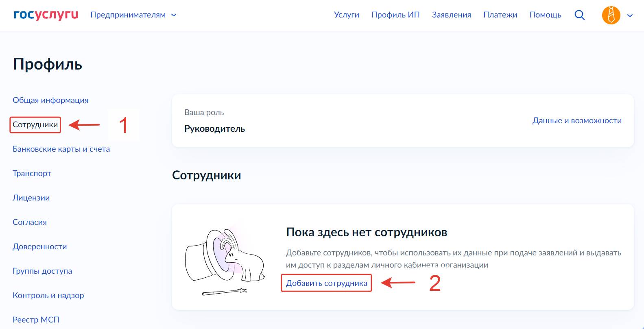Go to Профиль ИП

395,15
